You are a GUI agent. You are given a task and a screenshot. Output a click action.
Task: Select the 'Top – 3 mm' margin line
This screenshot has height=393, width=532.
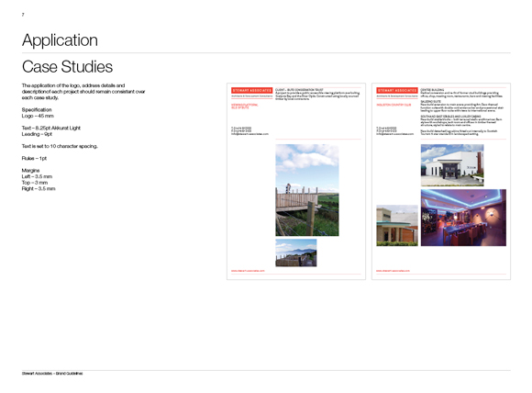click(x=35, y=183)
